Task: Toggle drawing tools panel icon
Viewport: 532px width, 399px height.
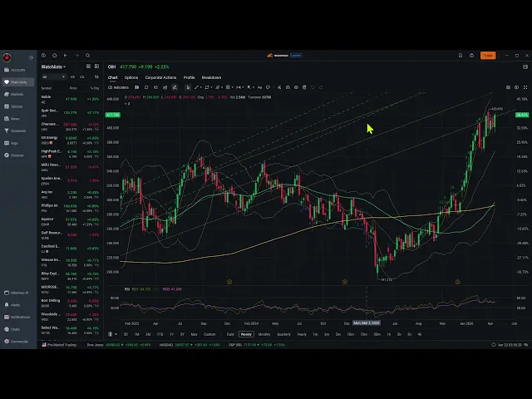Action: [x=175, y=87]
